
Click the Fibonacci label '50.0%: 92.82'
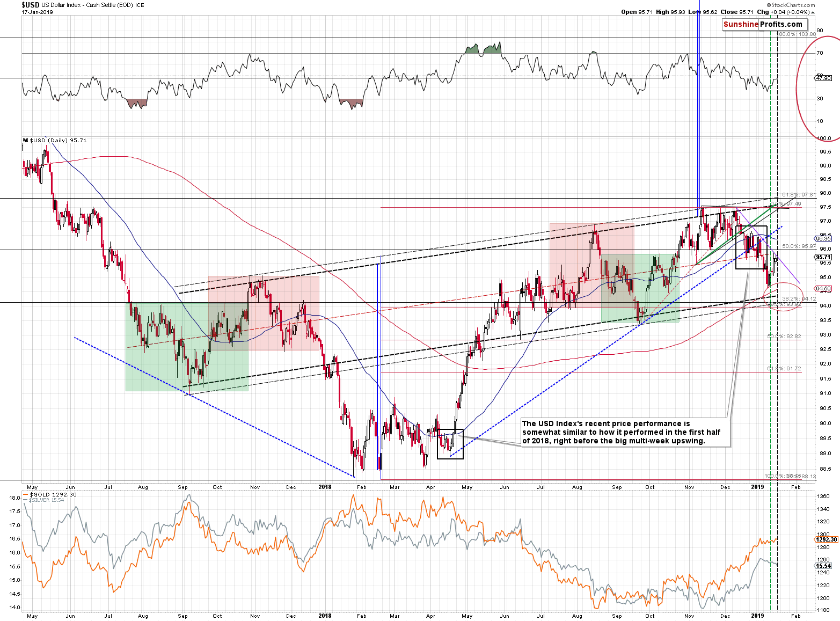coord(784,337)
